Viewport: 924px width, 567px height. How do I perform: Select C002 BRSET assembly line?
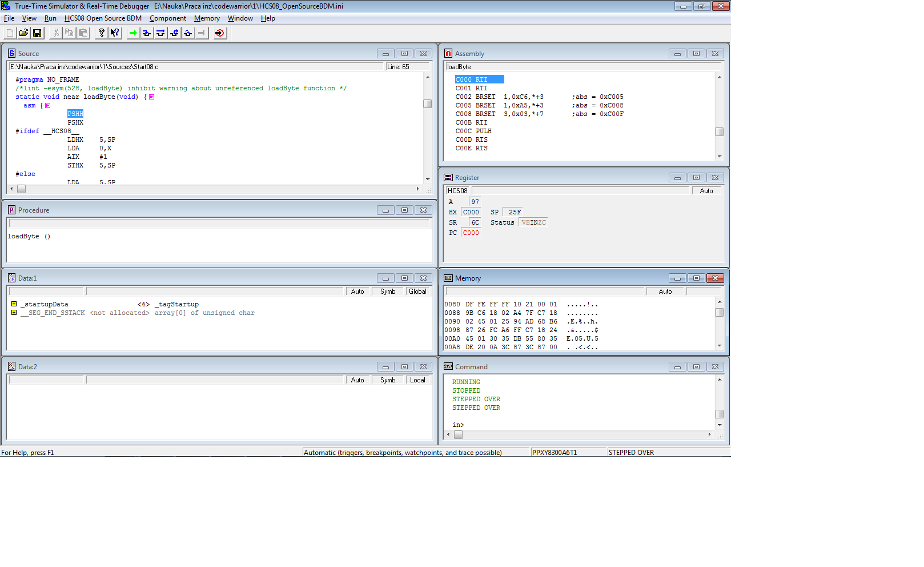(x=540, y=97)
